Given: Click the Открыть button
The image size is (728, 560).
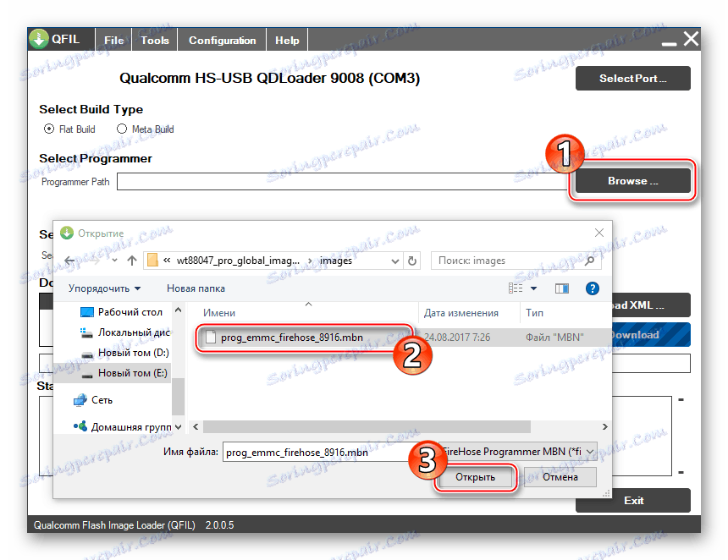Looking at the screenshot, I should 475,477.
